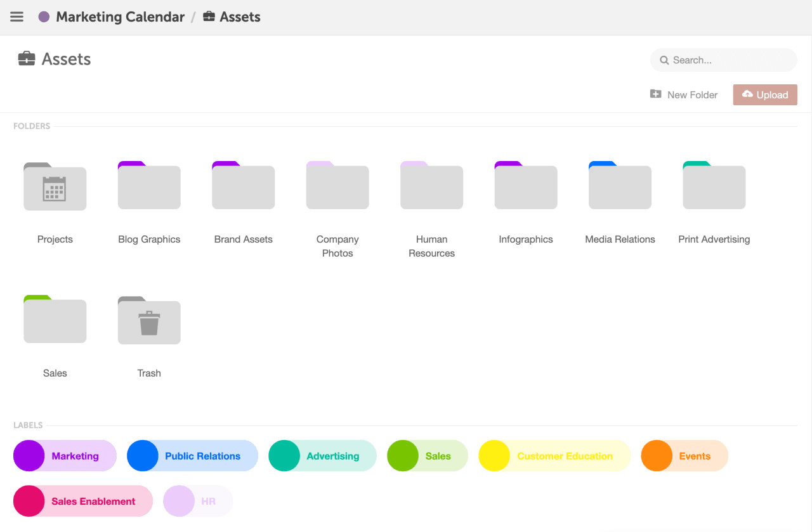Toggle the HR label filter
Viewport: 812px width, 532px height.
click(x=198, y=501)
